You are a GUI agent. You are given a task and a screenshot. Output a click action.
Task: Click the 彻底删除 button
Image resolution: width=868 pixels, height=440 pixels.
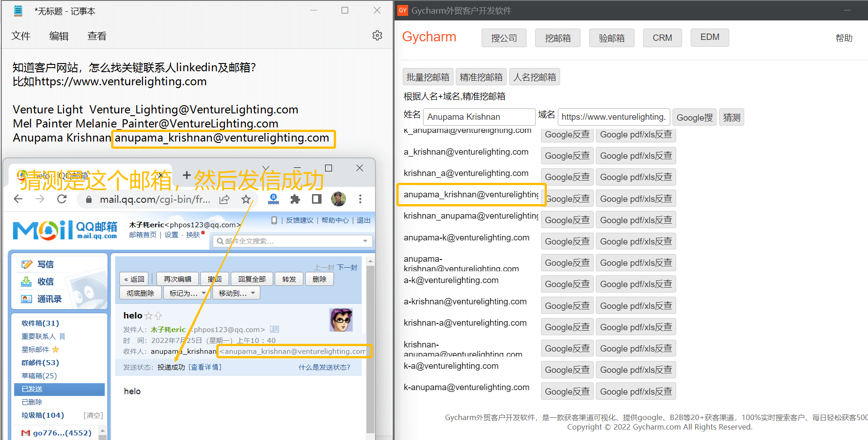coord(141,293)
